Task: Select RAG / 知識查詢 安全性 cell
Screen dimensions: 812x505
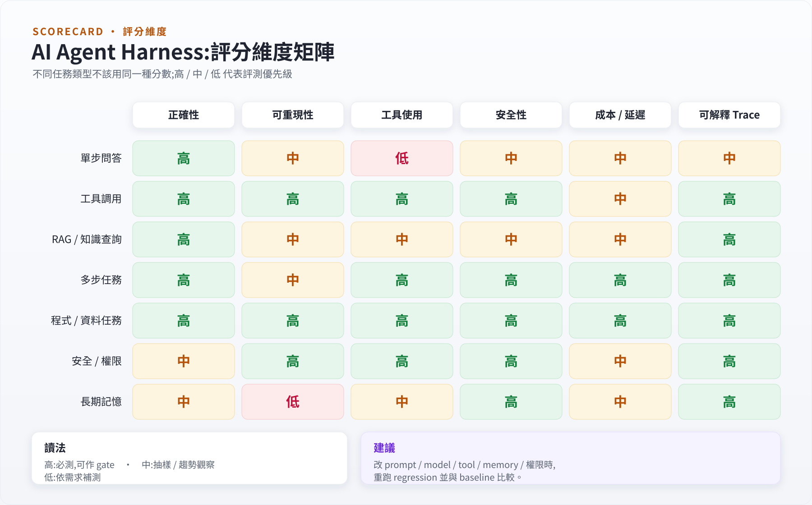Action: pyautogui.click(x=511, y=239)
